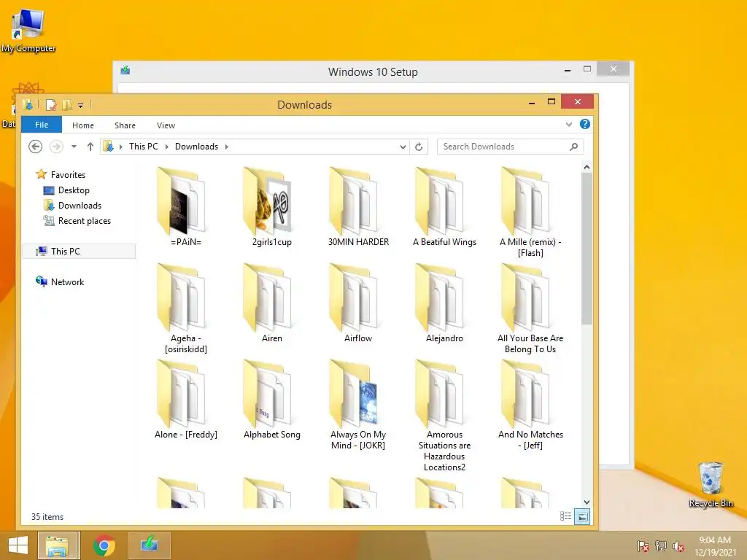Open address bar history dropdown
The height and width of the screenshot is (560, 747).
403,147
